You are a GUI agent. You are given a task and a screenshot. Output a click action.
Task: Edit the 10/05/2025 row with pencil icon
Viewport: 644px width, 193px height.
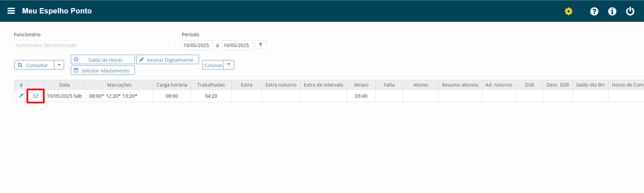21,96
